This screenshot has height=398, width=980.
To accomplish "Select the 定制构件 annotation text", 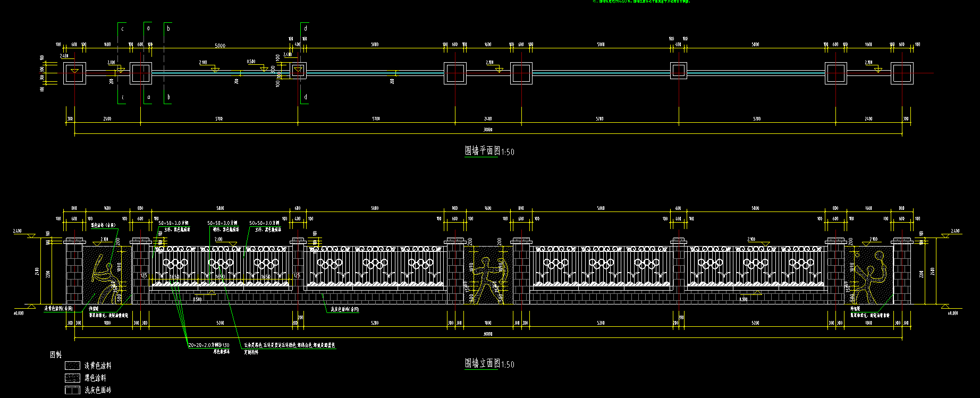I will (x=251, y=352).
